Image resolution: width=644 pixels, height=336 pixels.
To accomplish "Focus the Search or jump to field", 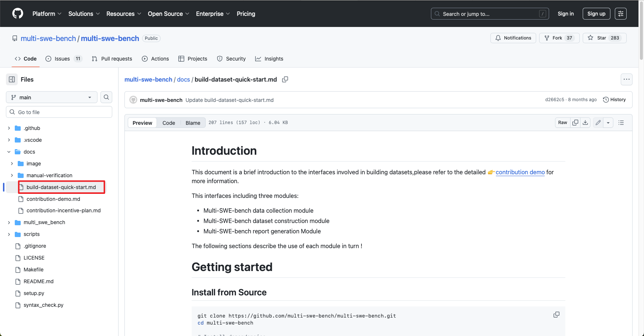I will [490, 14].
